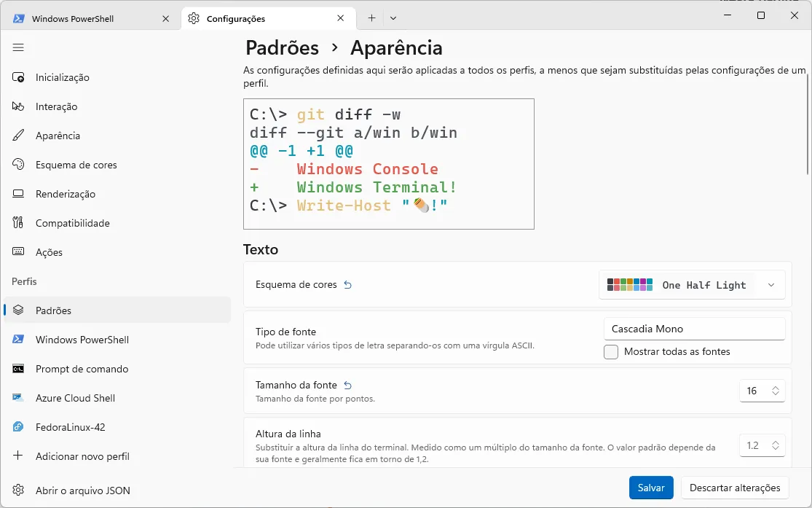Click the Salvar button
This screenshot has height=508, width=812.
click(651, 488)
